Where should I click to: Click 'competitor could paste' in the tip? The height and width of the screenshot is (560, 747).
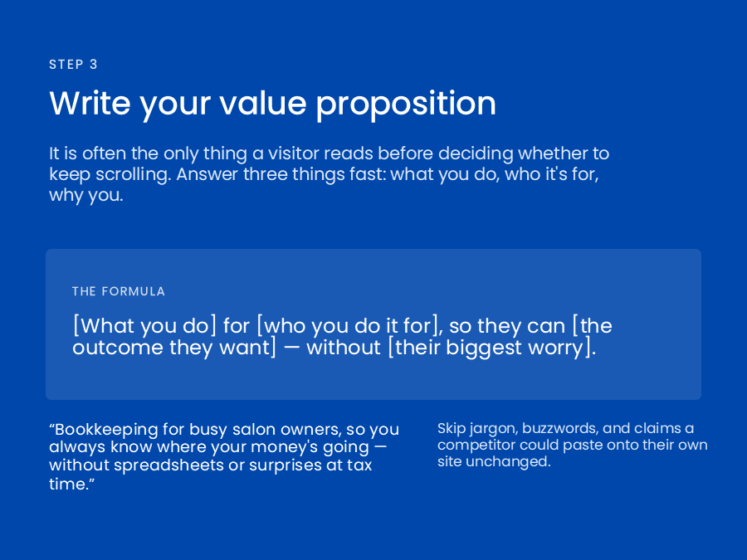514,445
